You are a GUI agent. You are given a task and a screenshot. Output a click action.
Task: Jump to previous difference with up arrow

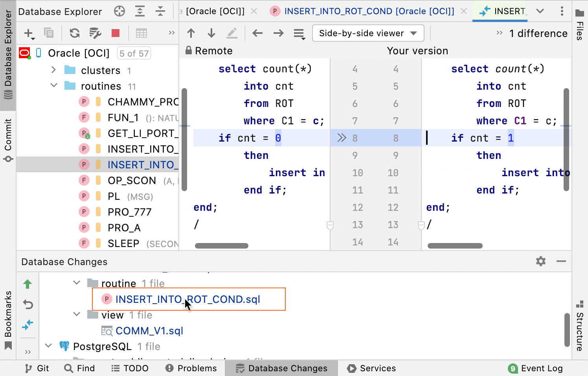point(191,33)
